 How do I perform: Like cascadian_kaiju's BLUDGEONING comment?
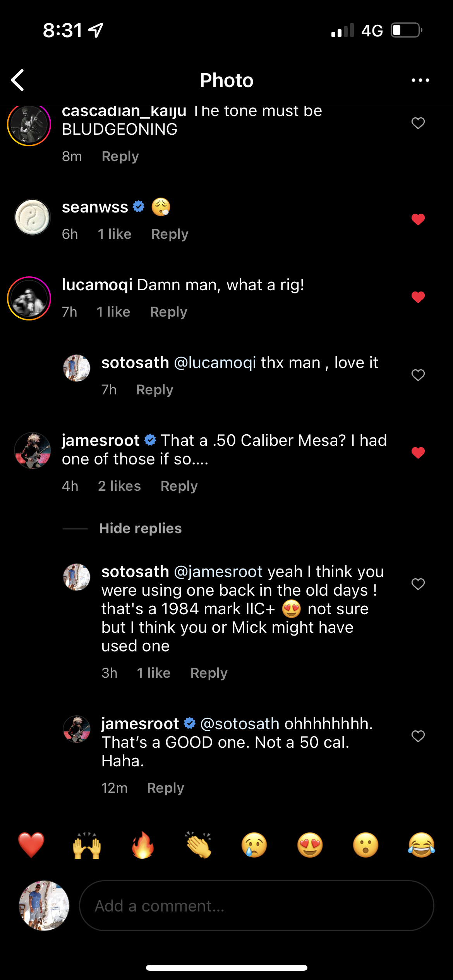(418, 123)
